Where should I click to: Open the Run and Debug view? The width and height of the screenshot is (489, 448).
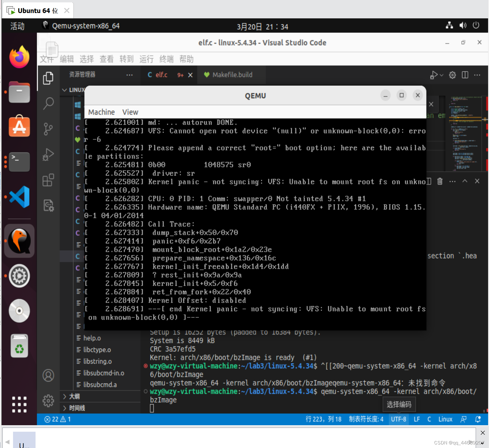pos(48,154)
